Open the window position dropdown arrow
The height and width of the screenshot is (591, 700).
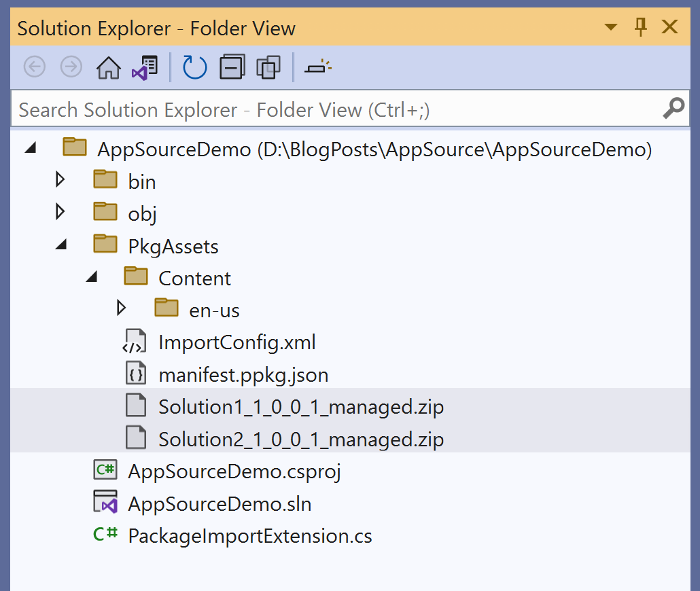pos(610,28)
